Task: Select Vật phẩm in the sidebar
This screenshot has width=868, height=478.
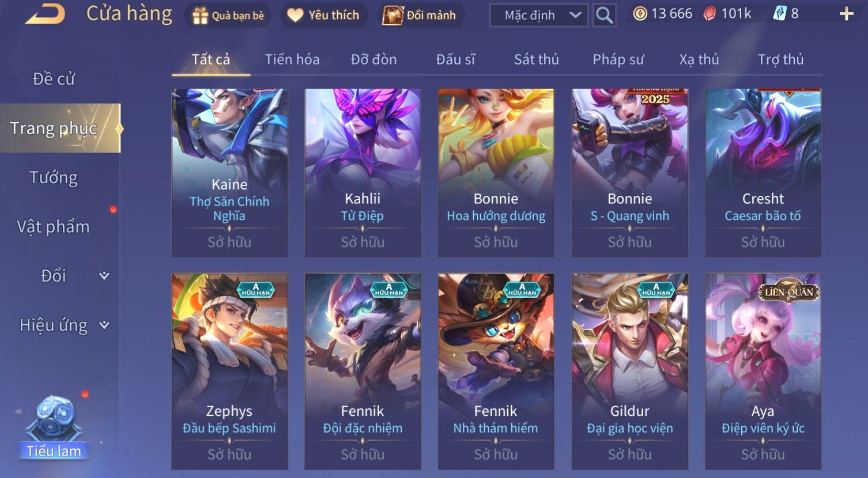Action: pyautogui.click(x=54, y=227)
